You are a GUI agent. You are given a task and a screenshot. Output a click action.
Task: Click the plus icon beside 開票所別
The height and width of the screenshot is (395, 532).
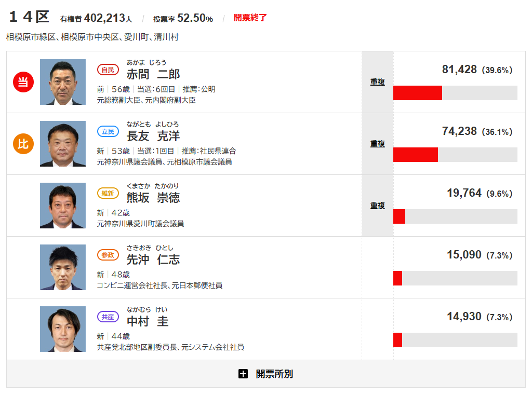[x=243, y=374]
